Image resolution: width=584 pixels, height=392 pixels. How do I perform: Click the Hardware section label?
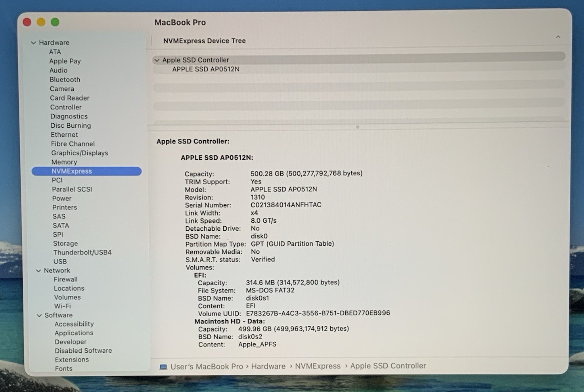coord(54,42)
